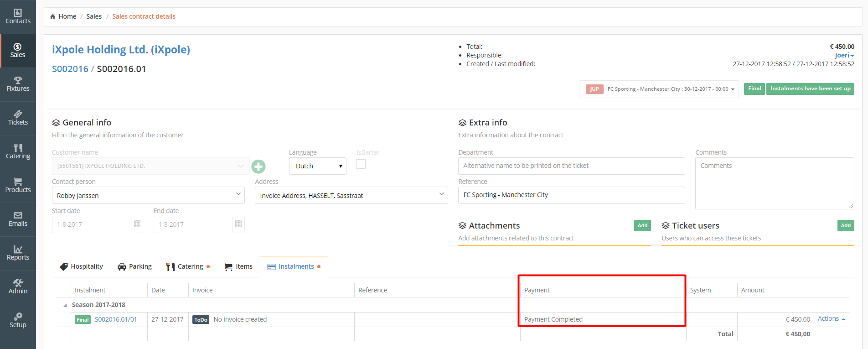Open Start date calendar picker

[137, 224]
